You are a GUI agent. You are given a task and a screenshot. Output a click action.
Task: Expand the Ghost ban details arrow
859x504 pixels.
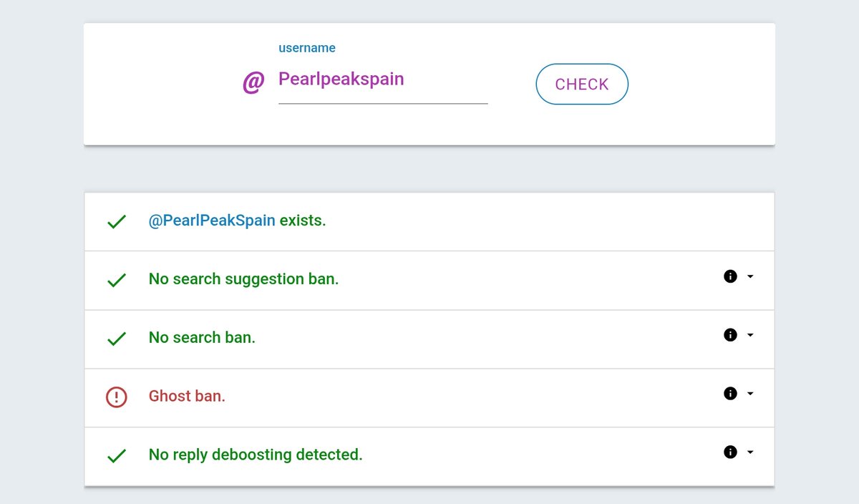pos(750,394)
